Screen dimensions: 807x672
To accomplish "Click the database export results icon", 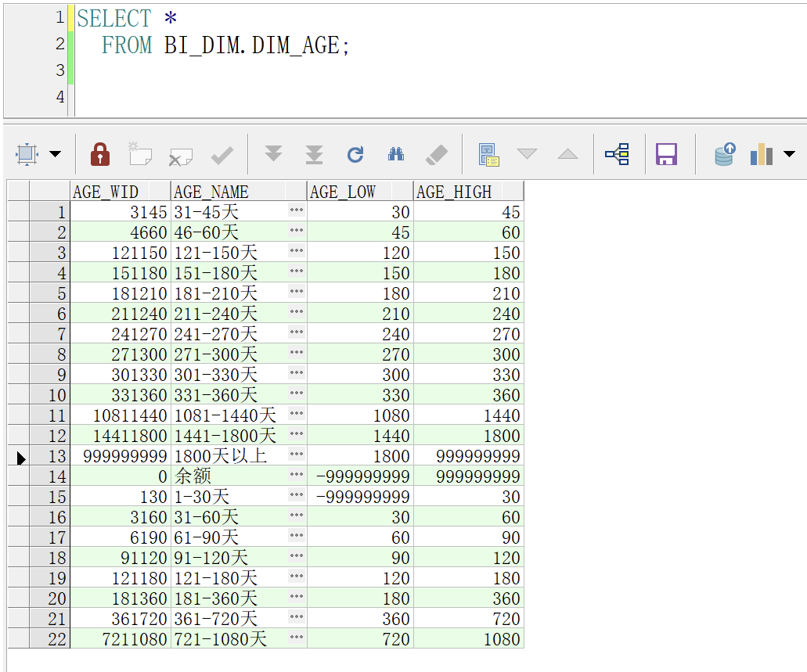I will (x=725, y=154).
